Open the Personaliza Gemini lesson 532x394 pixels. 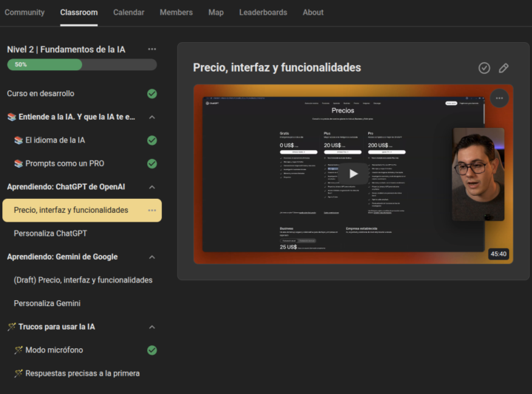(47, 303)
